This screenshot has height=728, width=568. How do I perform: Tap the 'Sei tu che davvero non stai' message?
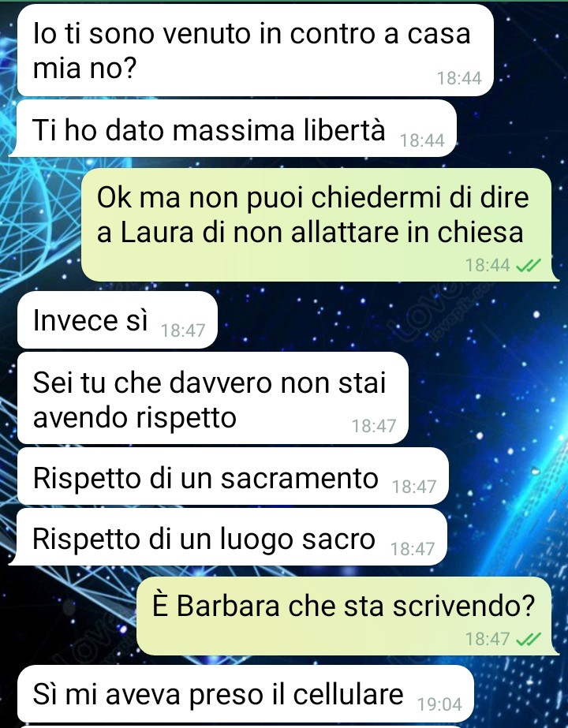coord(213,398)
